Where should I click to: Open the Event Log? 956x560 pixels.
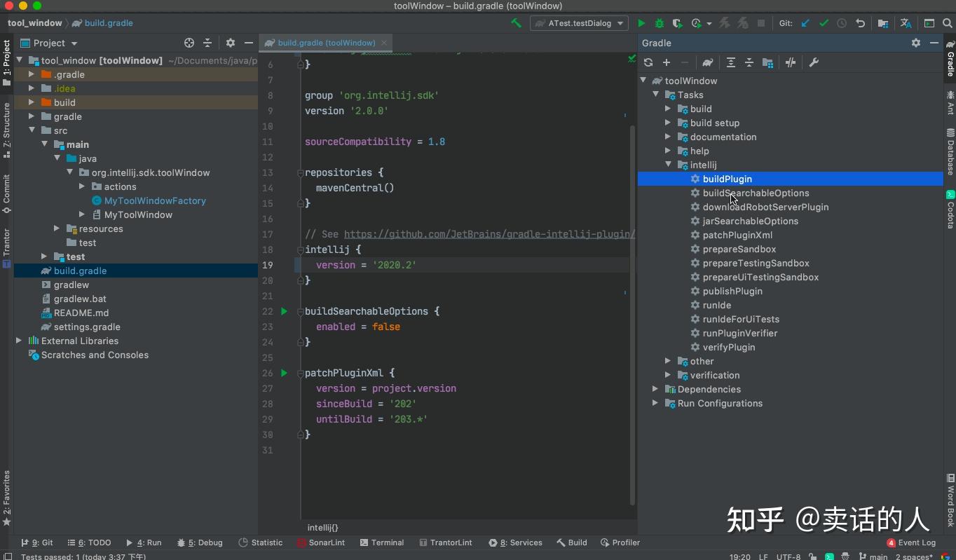(x=911, y=542)
